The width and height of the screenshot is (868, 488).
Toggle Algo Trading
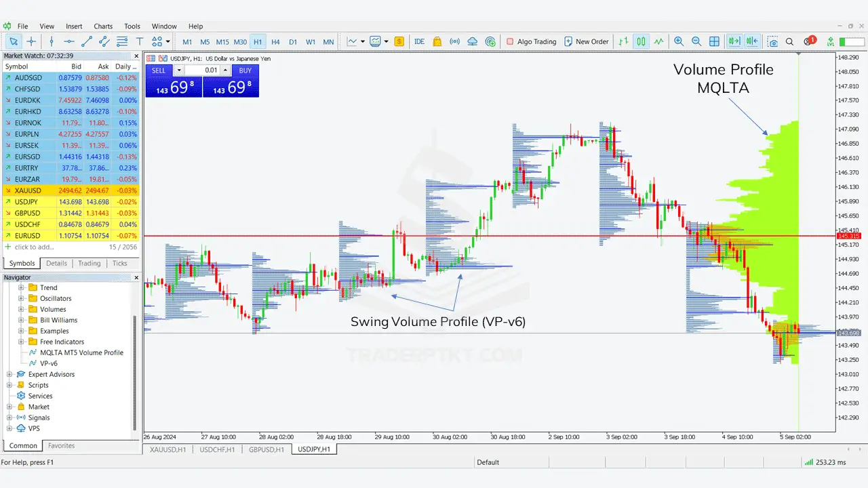pyautogui.click(x=531, y=41)
